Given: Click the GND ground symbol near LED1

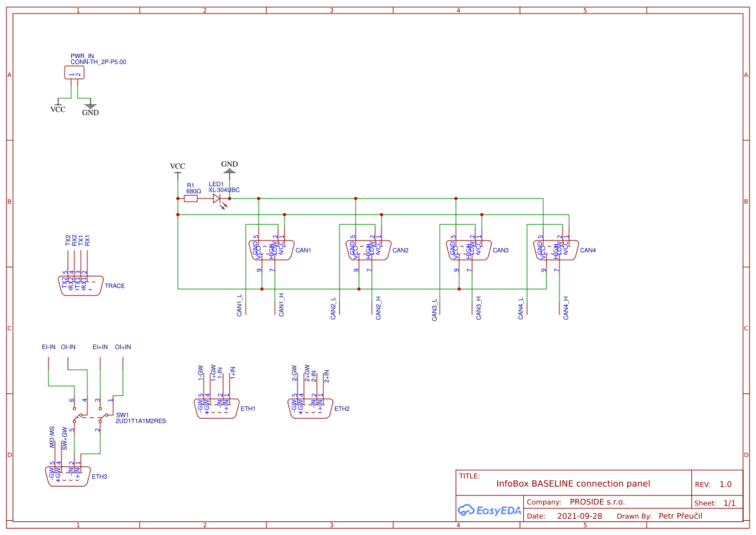Looking at the screenshot, I should click(x=228, y=171).
